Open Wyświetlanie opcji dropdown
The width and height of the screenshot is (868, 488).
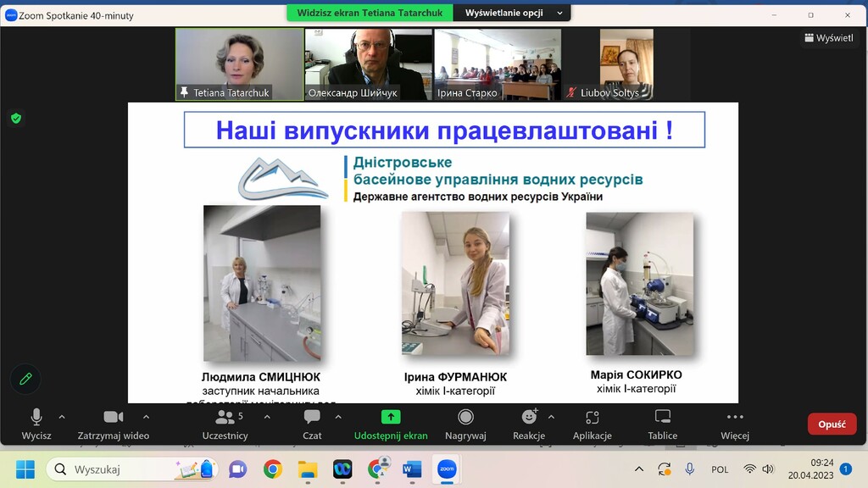point(512,13)
